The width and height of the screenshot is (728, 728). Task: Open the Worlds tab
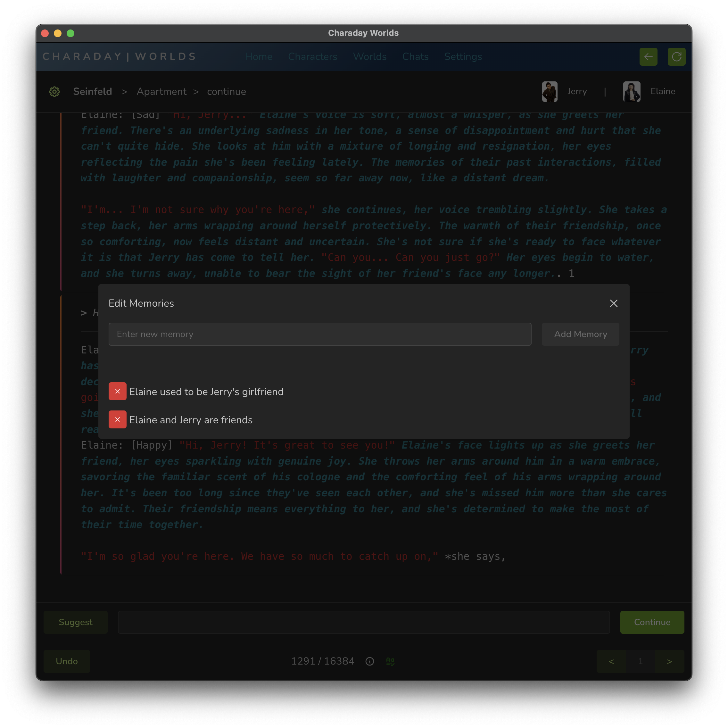(370, 56)
